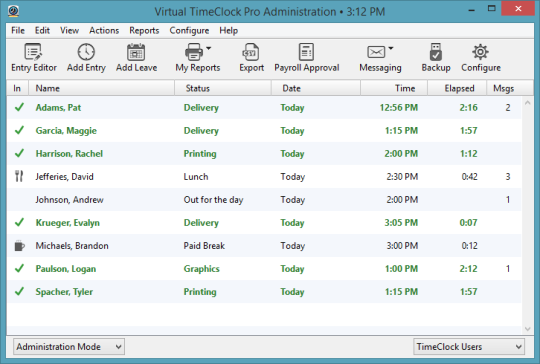Select the name Spacher, Tyler

pyautogui.click(x=64, y=292)
